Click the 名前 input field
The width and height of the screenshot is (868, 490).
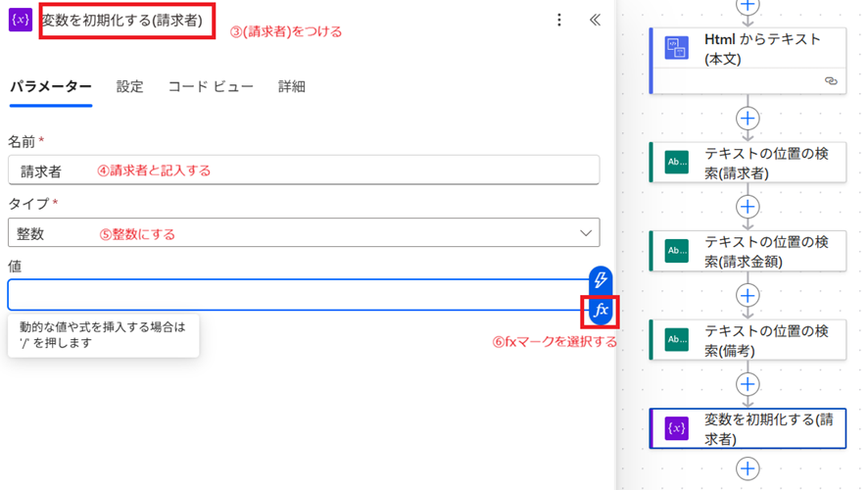click(303, 171)
